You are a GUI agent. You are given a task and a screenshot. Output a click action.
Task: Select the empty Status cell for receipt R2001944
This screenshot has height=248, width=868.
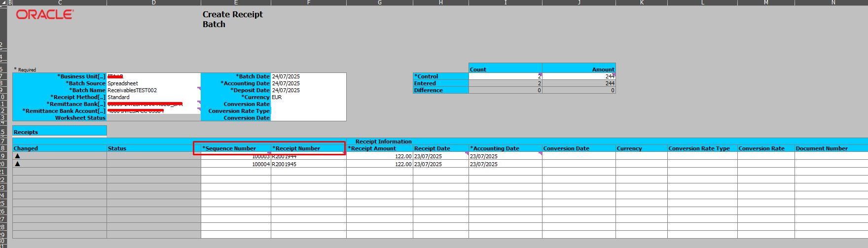[154, 156]
